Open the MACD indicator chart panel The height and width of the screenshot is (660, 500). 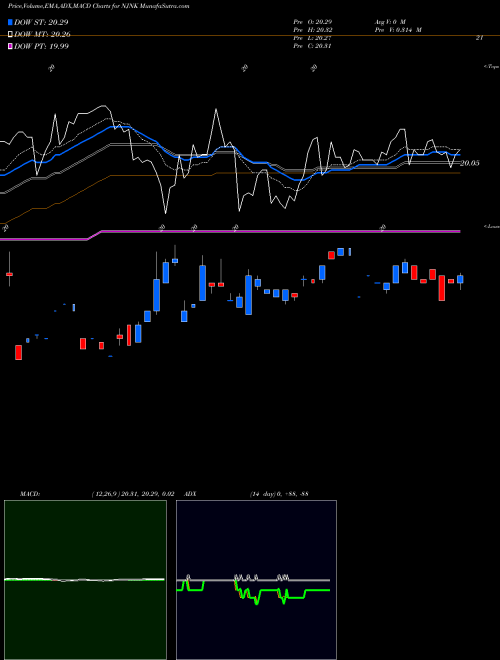tap(85, 580)
